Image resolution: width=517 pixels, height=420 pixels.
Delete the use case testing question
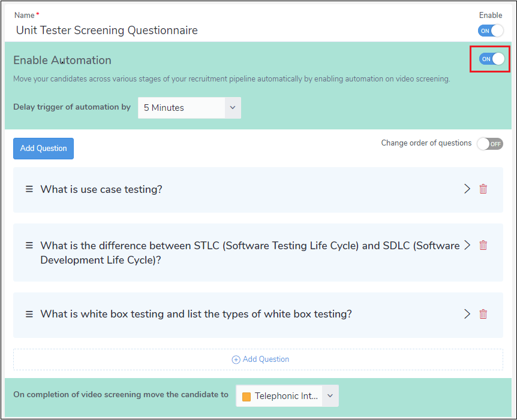(x=483, y=189)
